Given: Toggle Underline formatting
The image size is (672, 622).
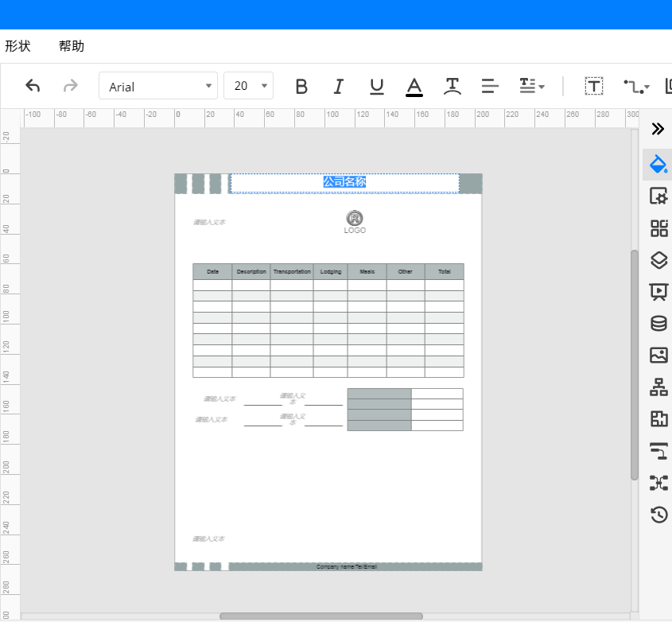Looking at the screenshot, I should (x=377, y=87).
